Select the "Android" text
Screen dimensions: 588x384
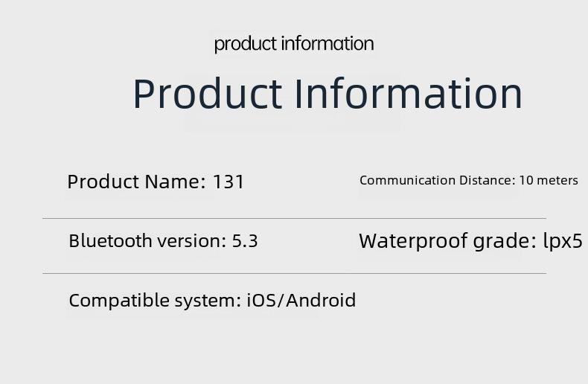[x=321, y=301]
